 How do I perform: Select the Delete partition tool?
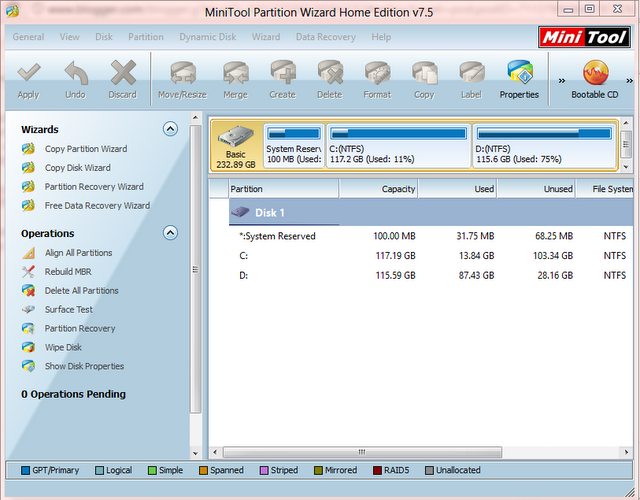(330, 80)
